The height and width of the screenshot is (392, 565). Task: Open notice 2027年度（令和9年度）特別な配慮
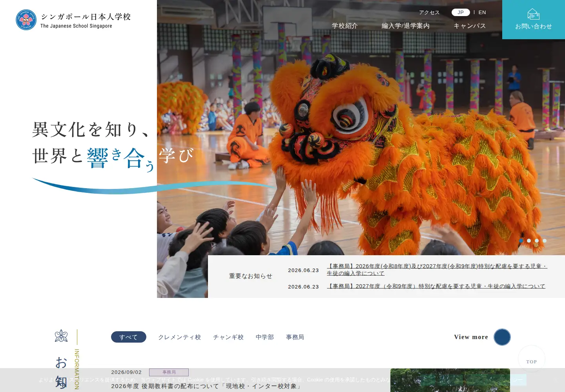[436, 287]
